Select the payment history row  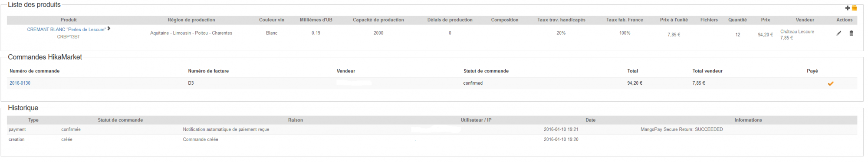click(432, 129)
